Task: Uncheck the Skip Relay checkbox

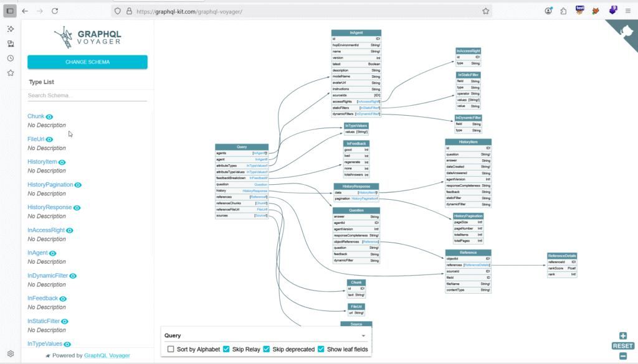Action: pos(227,349)
